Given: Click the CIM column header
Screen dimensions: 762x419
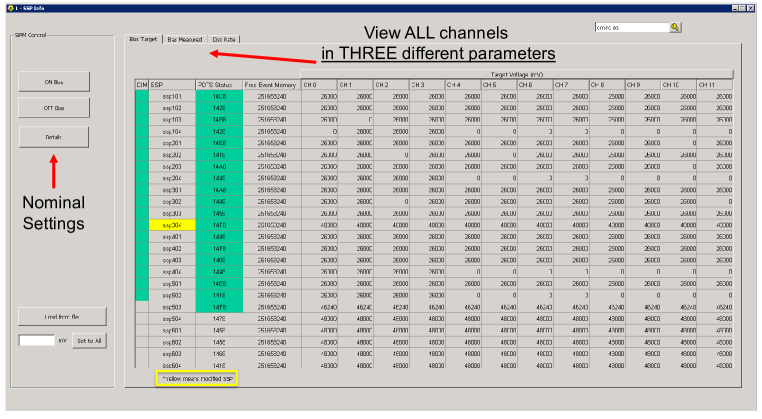Looking at the screenshot, I should [142, 85].
